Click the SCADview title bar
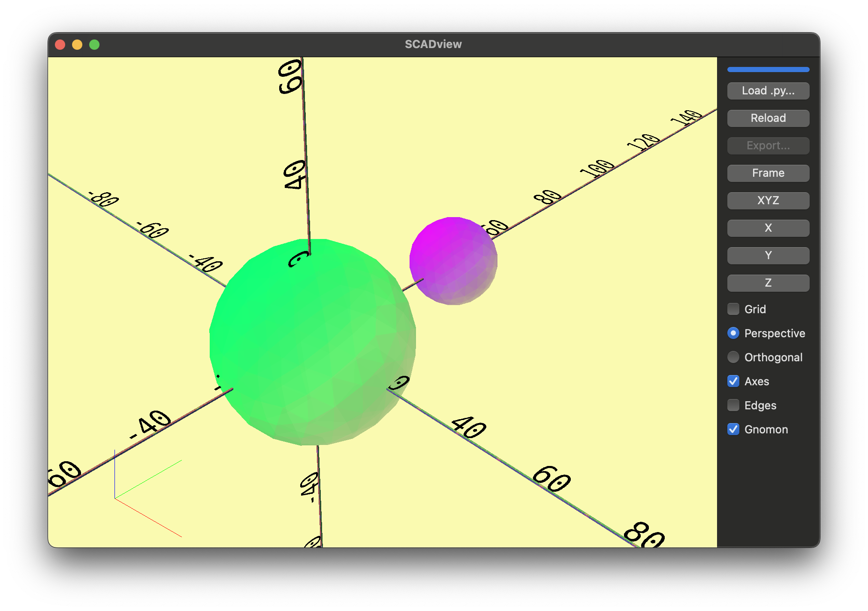The width and height of the screenshot is (868, 611). click(433, 44)
